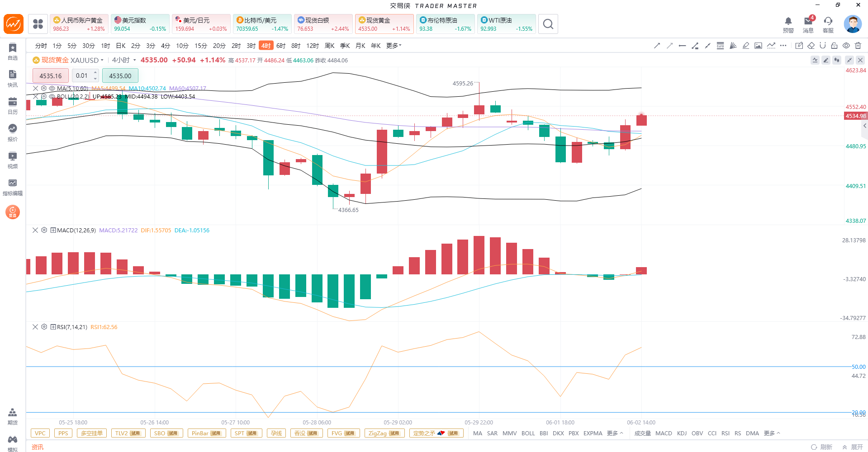Expand the bottom panel (展开)
868x452 pixels.
point(853,447)
